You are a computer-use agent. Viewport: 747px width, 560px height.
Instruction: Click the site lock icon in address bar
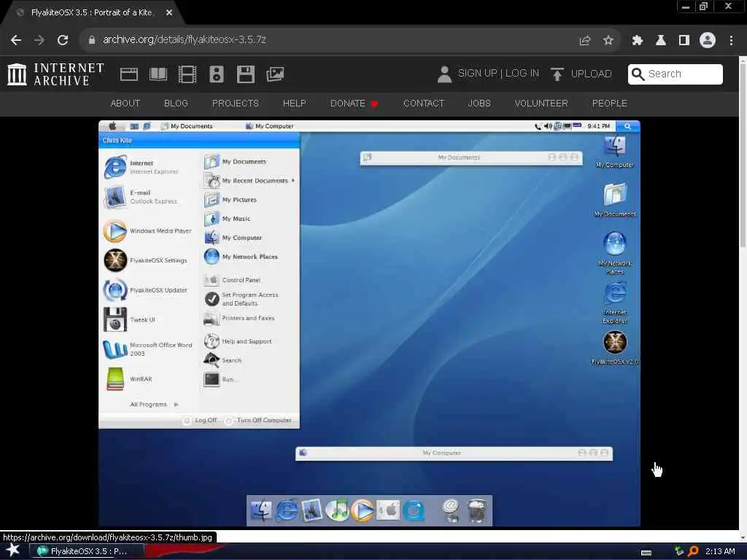click(91, 40)
